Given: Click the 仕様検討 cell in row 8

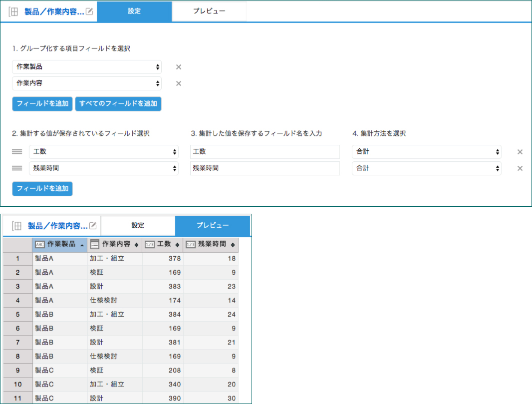Looking at the screenshot, I should point(115,357).
